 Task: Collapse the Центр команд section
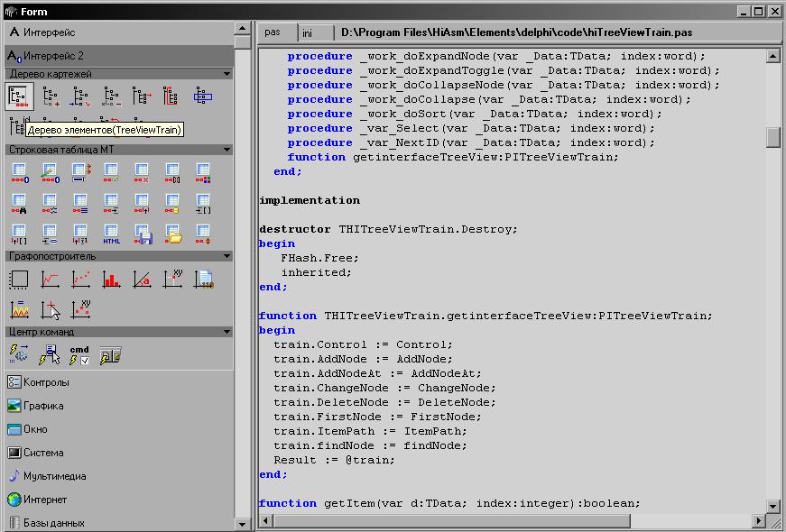(227, 332)
